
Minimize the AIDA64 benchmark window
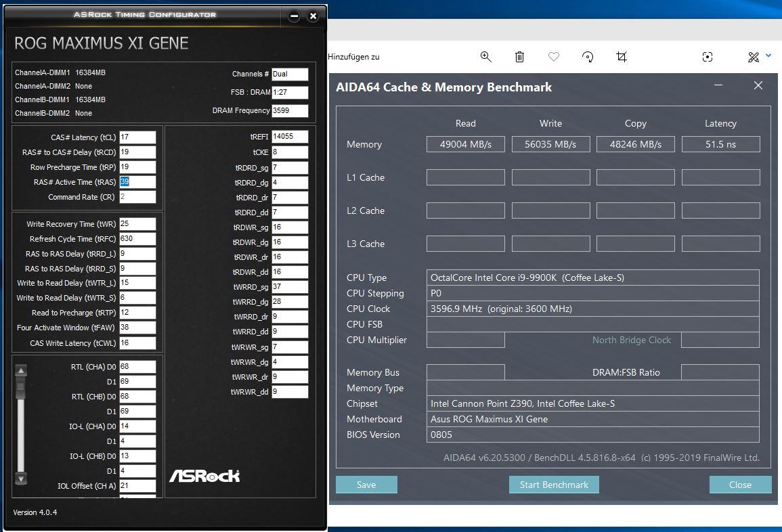point(718,85)
